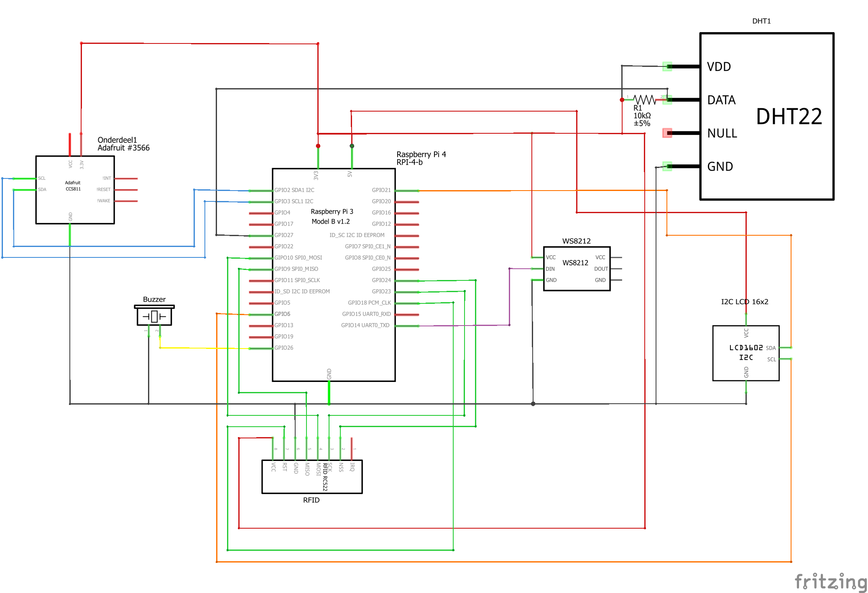
Task: Click the I2C LCD 16x2 label
Action: tap(744, 302)
